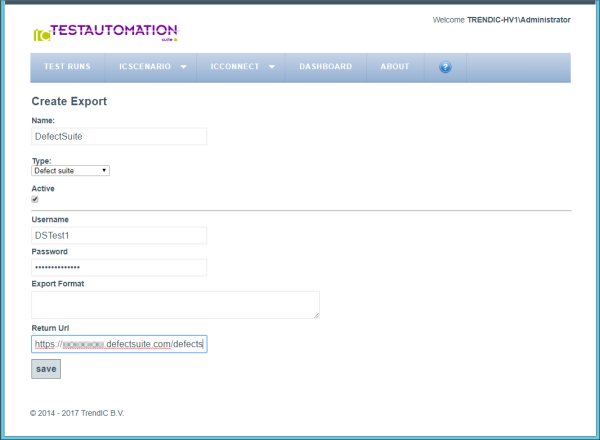Go to the Dashboard tab
This screenshot has width=600, height=440.
click(x=325, y=67)
